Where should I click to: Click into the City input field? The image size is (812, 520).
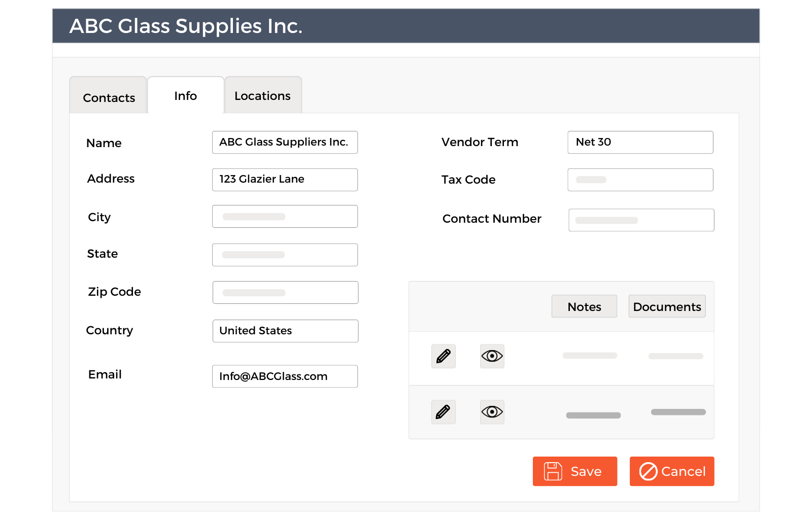(x=285, y=217)
